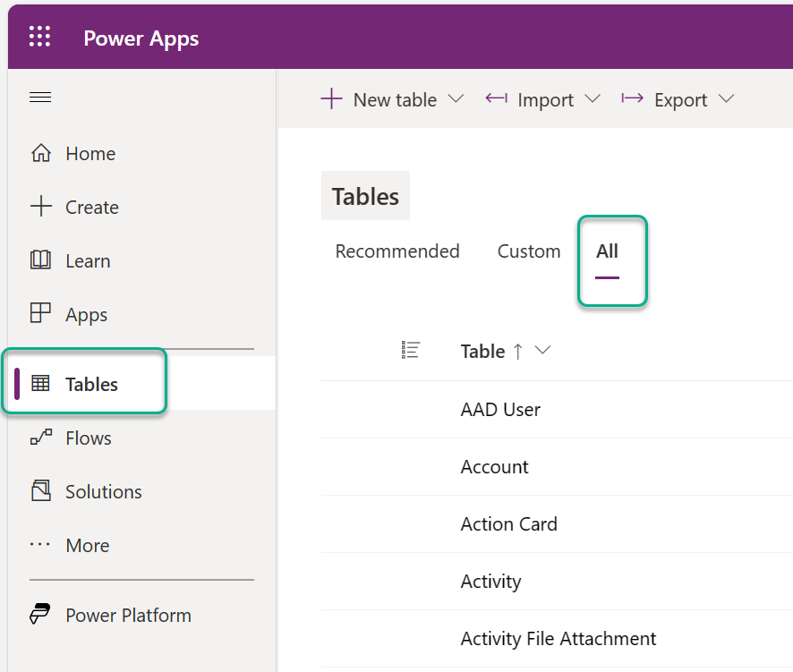Open the Table column header dropdown
The height and width of the screenshot is (672, 793).
[x=542, y=350]
